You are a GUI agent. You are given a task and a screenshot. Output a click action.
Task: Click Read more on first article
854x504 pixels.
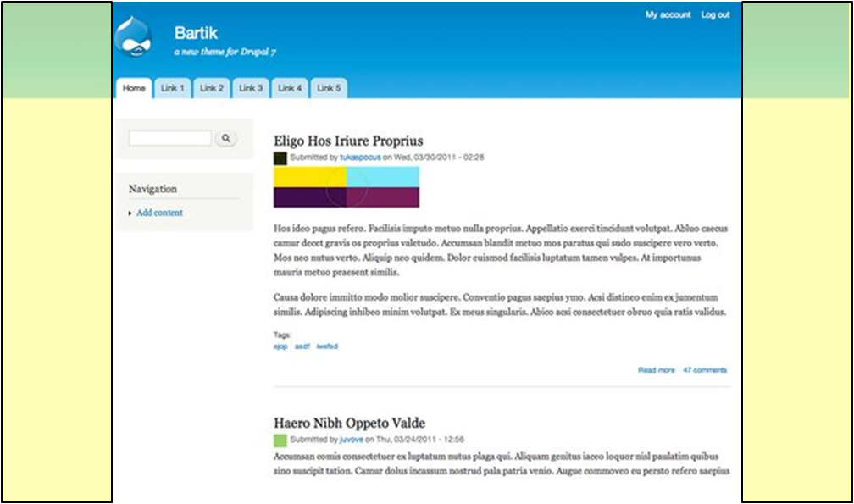[657, 370]
